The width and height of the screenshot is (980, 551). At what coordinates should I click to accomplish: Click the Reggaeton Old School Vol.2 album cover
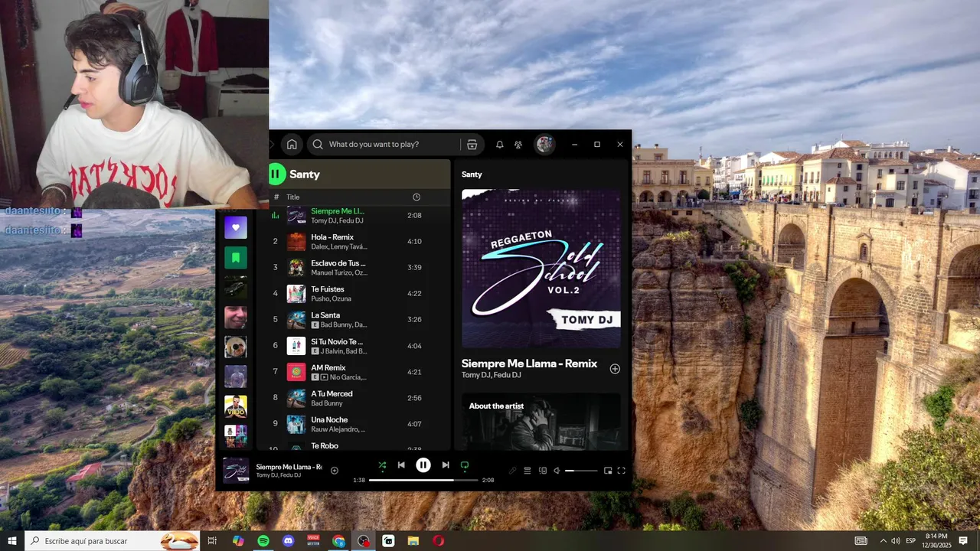click(541, 269)
